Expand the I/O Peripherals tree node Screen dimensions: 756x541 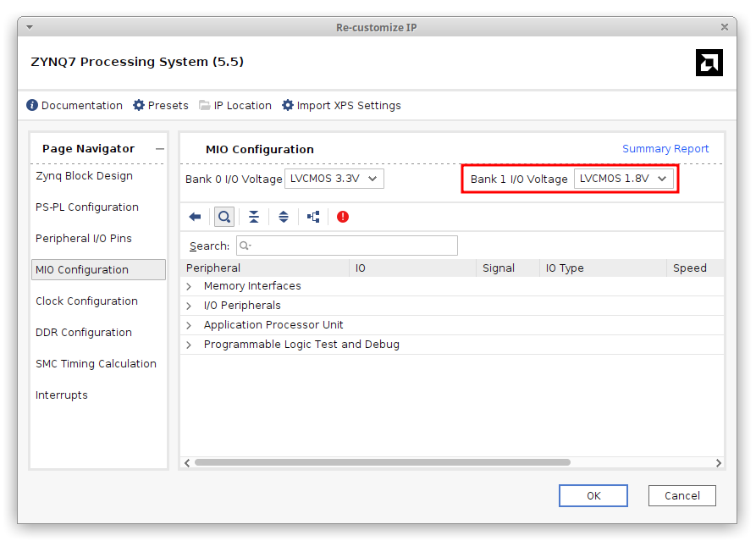(x=189, y=306)
